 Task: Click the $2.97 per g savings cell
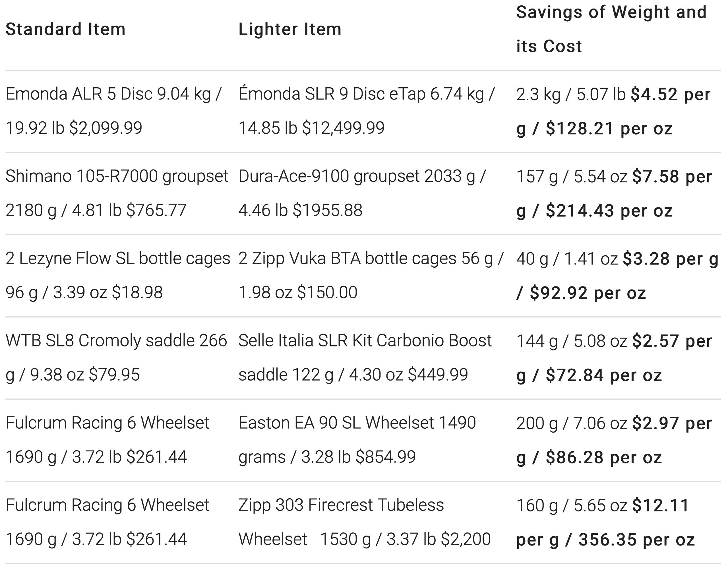(x=614, y=440)
